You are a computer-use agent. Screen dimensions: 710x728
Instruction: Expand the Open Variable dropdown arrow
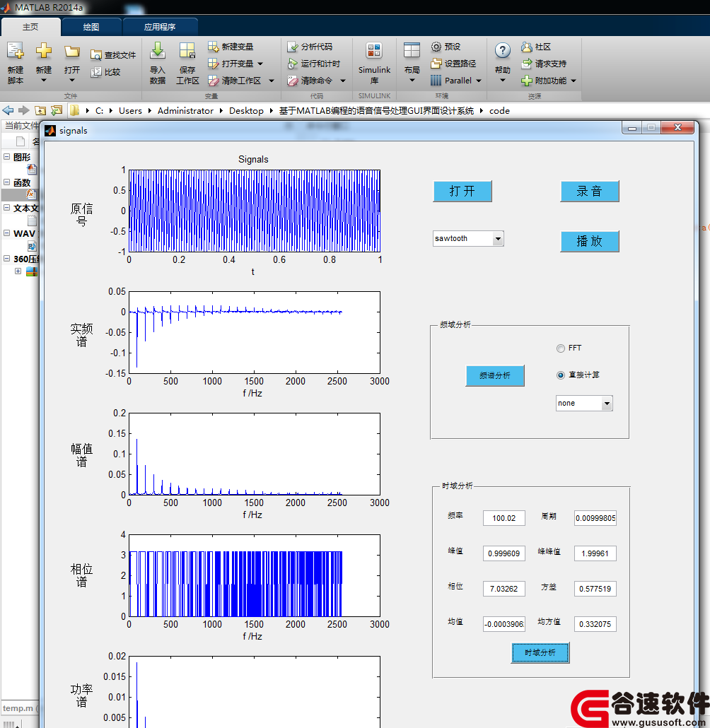(x=260, y=64)
